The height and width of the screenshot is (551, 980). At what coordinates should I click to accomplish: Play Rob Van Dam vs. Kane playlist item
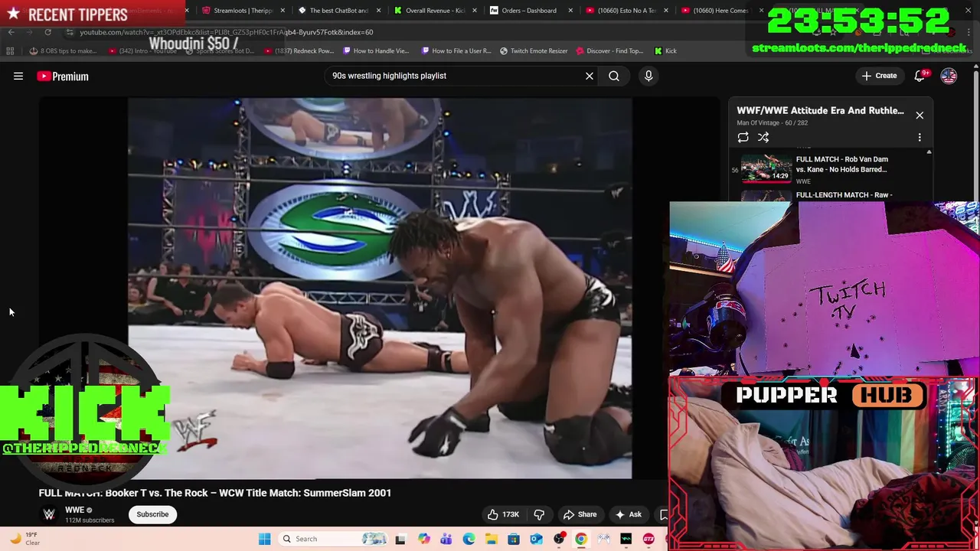pos(831,170)
